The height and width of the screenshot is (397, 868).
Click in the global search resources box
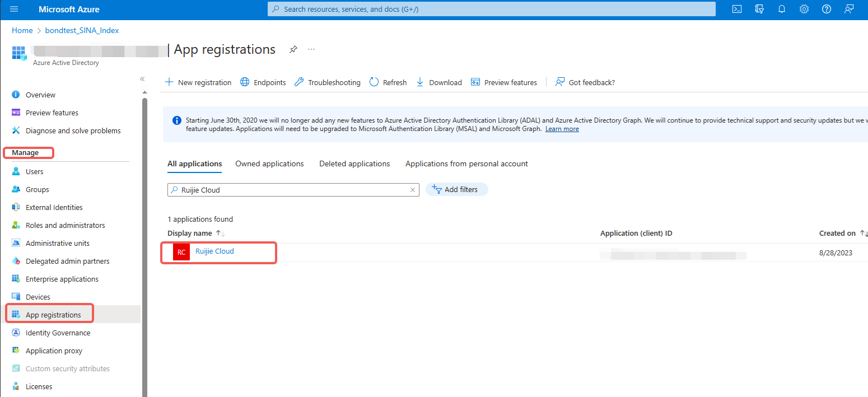[491, 9]
